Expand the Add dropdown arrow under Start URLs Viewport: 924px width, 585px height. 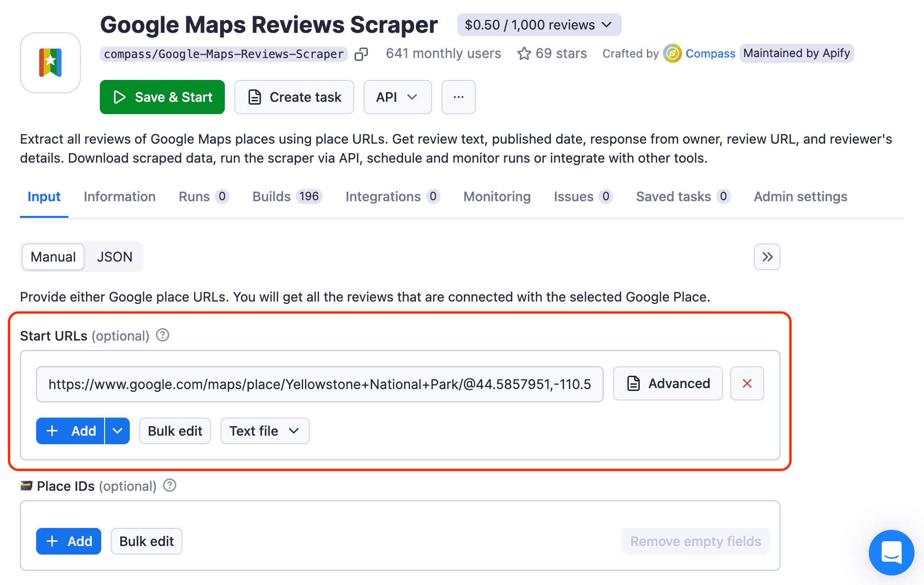pos(117,431)
